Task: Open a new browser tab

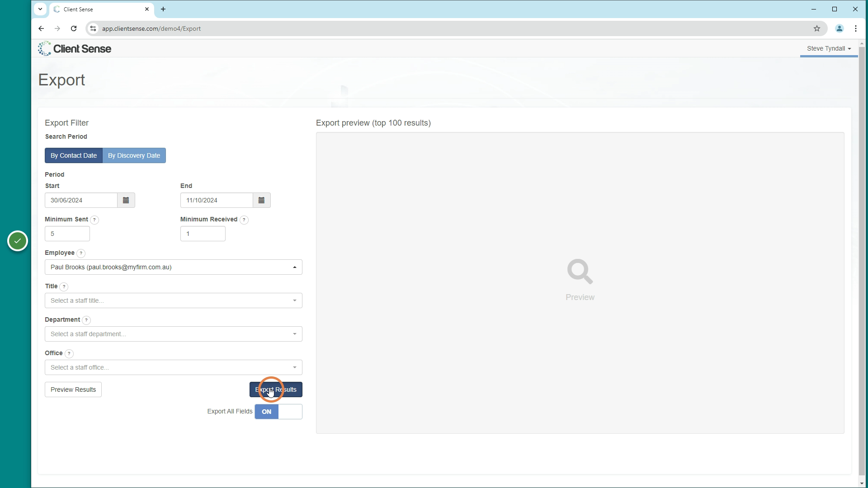Action: coord(163,9)
